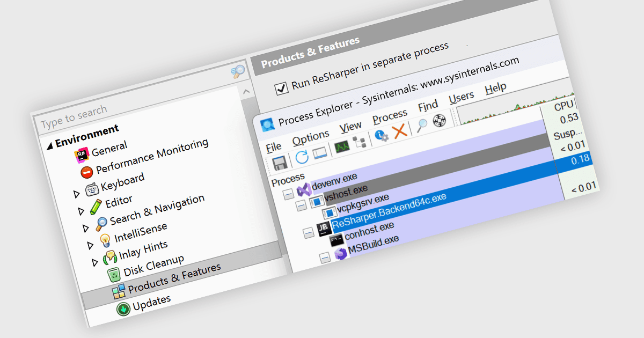This screenshot has height=338, width=644.
Task: Click the IntelliSense lightbulb icon
Action: point(105,240)
